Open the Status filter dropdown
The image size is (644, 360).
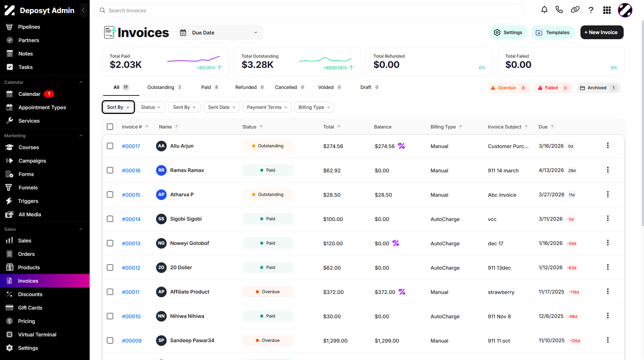[x=151, y=107]
